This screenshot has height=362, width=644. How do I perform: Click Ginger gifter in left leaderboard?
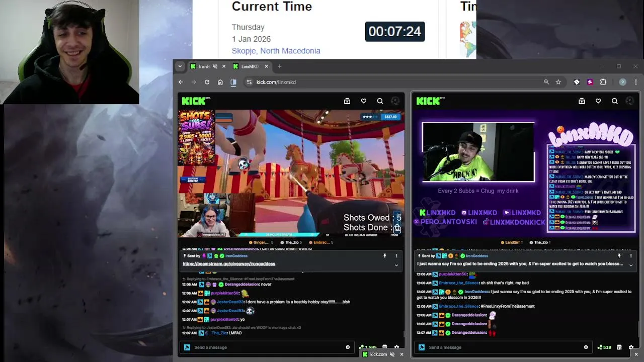click(x=261, y=242)
